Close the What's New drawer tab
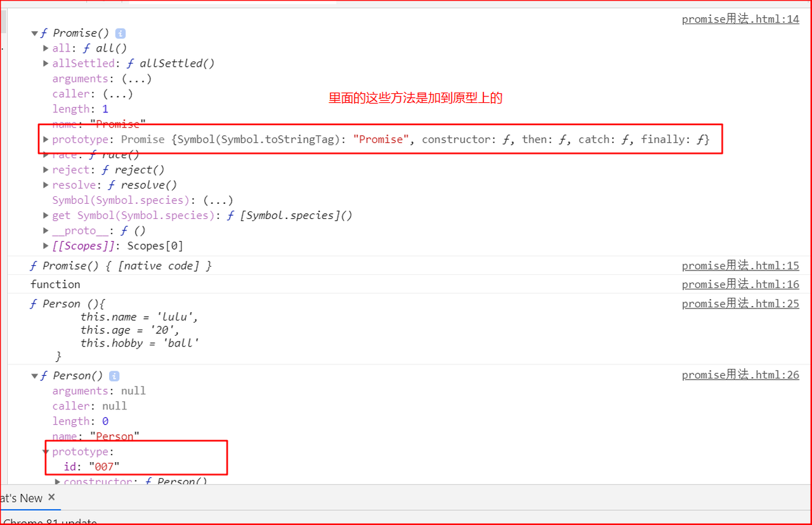 (51, 498)
